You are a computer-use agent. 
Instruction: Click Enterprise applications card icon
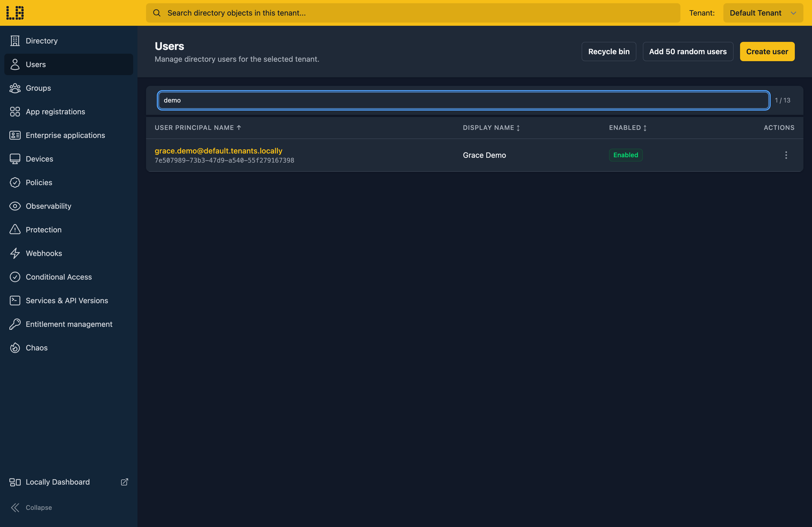point(15,135)
